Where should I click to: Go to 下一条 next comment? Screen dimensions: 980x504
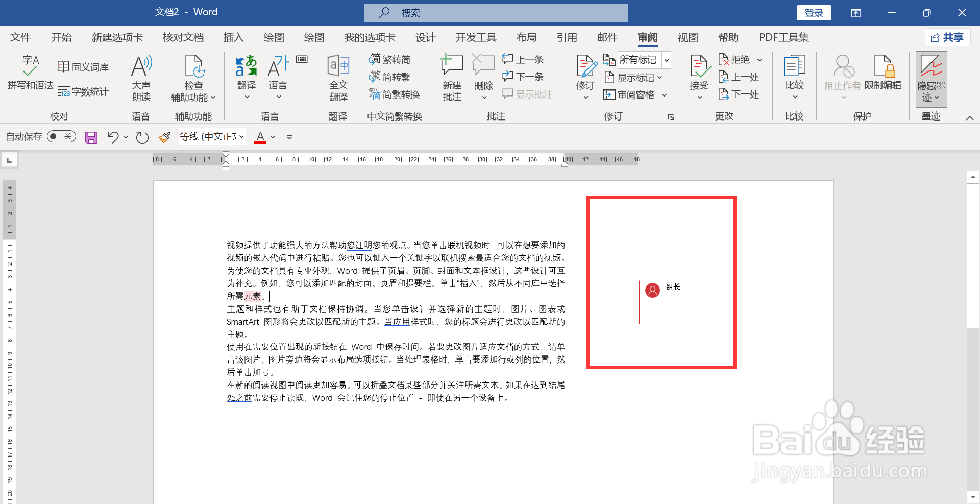tap(523, 77)
